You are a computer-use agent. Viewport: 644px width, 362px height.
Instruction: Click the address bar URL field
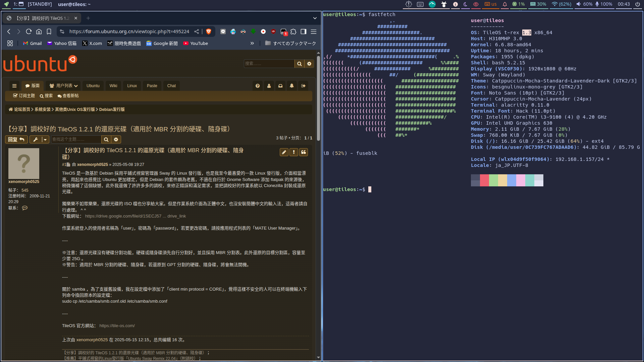click(x=129, y=32)
